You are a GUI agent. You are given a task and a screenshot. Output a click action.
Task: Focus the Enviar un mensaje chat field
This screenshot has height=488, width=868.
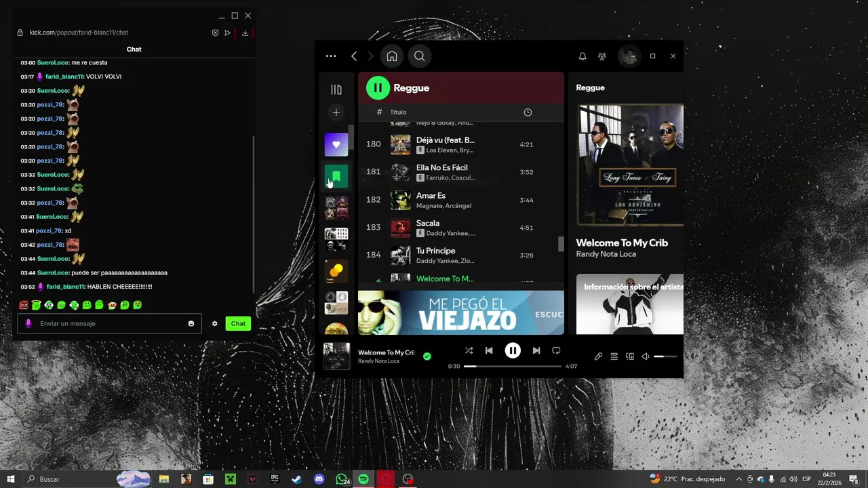tap(108, 323)
